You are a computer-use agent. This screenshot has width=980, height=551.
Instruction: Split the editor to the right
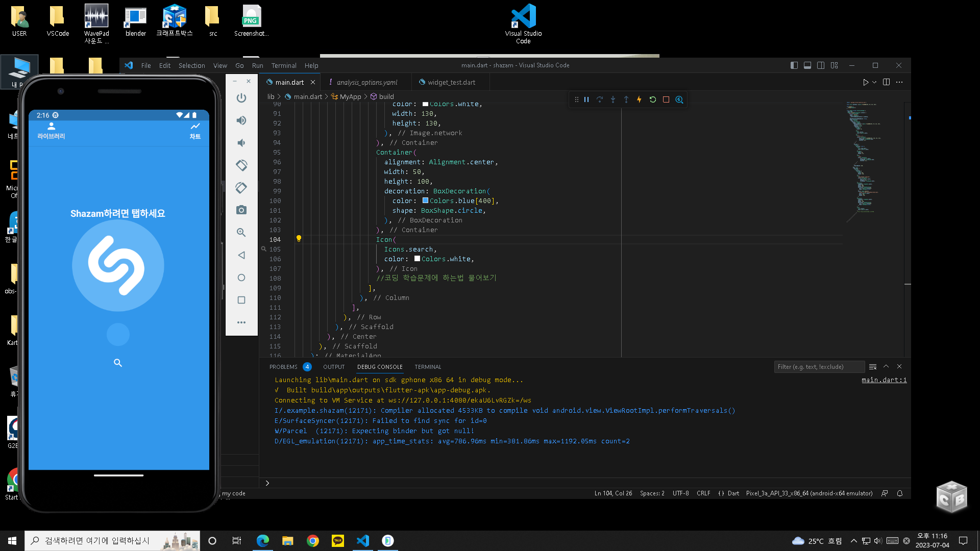click(886, 82)
